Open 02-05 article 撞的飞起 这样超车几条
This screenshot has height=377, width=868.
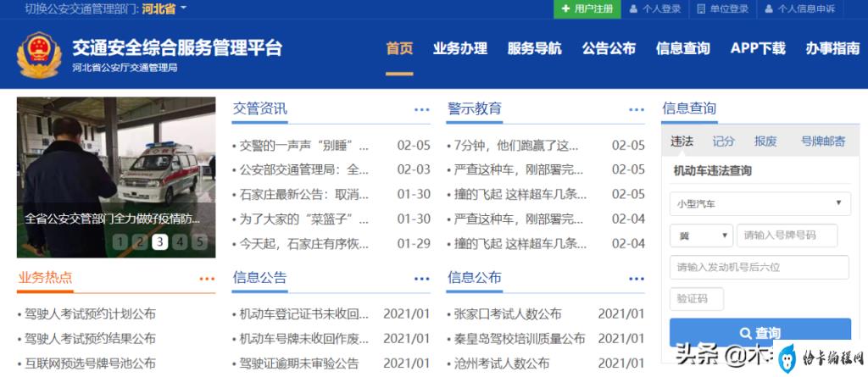[x=520, y=194]
